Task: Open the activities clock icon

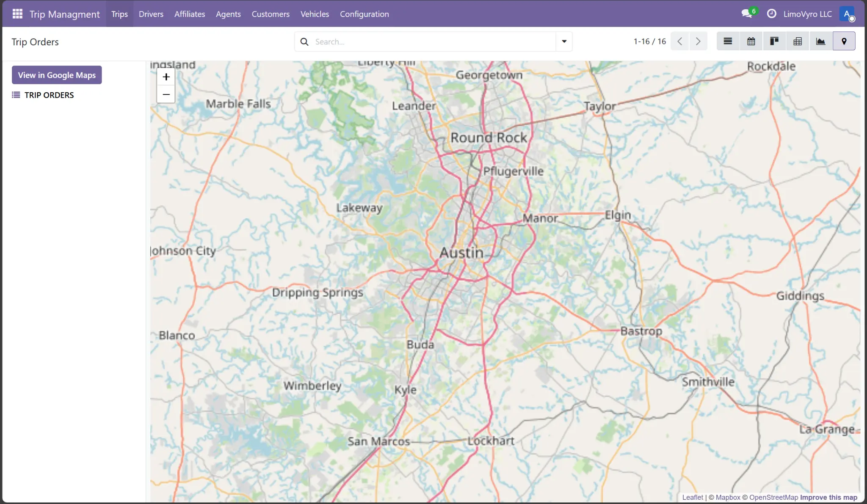Action: [772, 13]
